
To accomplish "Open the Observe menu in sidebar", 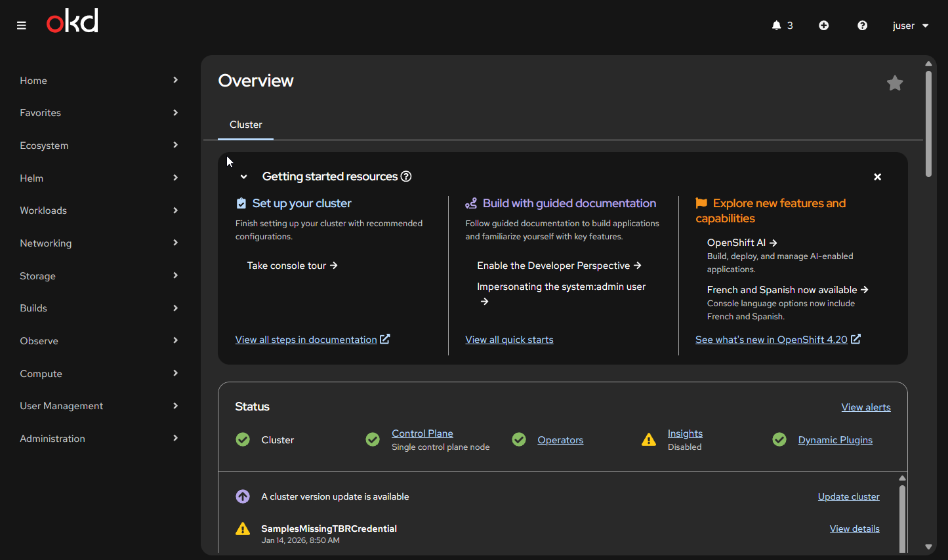I will [x=98, y=341].
